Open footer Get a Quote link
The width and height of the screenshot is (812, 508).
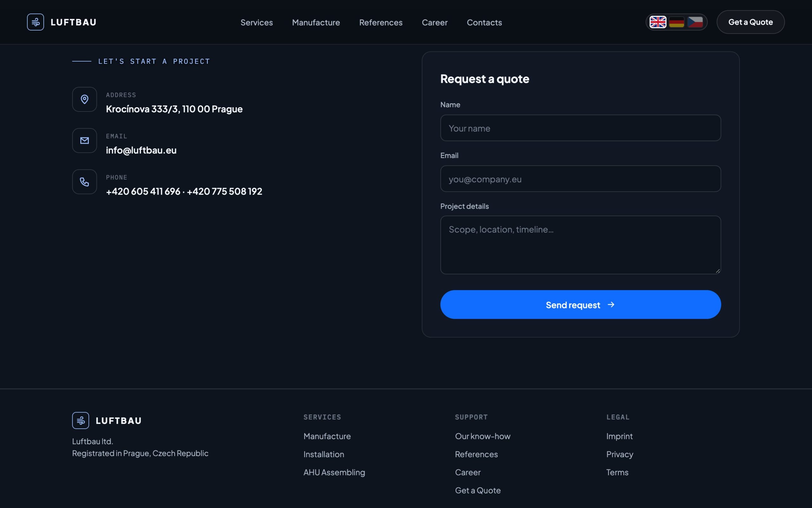click(478, 491)
